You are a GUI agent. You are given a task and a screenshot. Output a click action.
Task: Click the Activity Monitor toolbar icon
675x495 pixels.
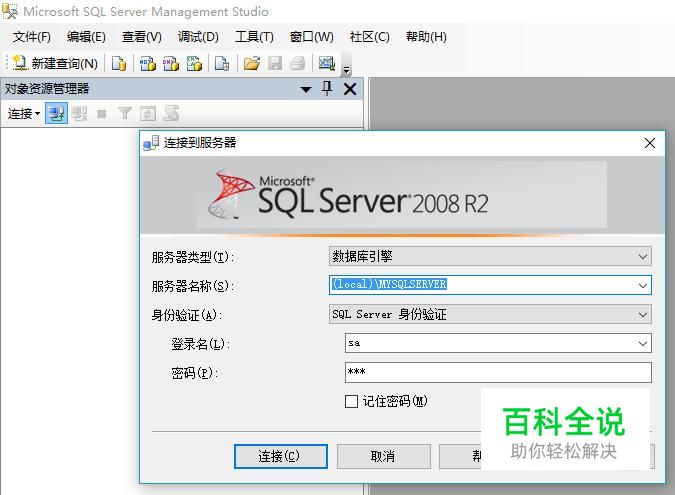tap(327, 63)
